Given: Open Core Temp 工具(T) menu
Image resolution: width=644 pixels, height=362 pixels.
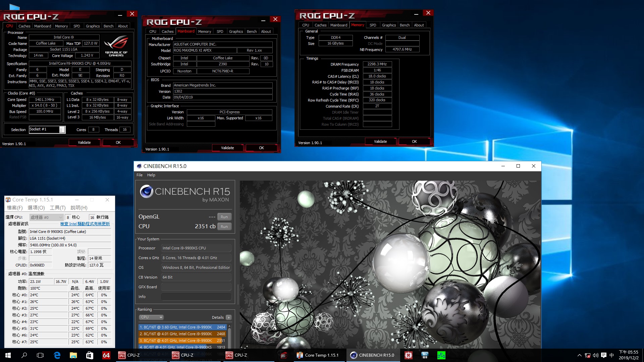Looking at the screenshot, I should point(58,208).
